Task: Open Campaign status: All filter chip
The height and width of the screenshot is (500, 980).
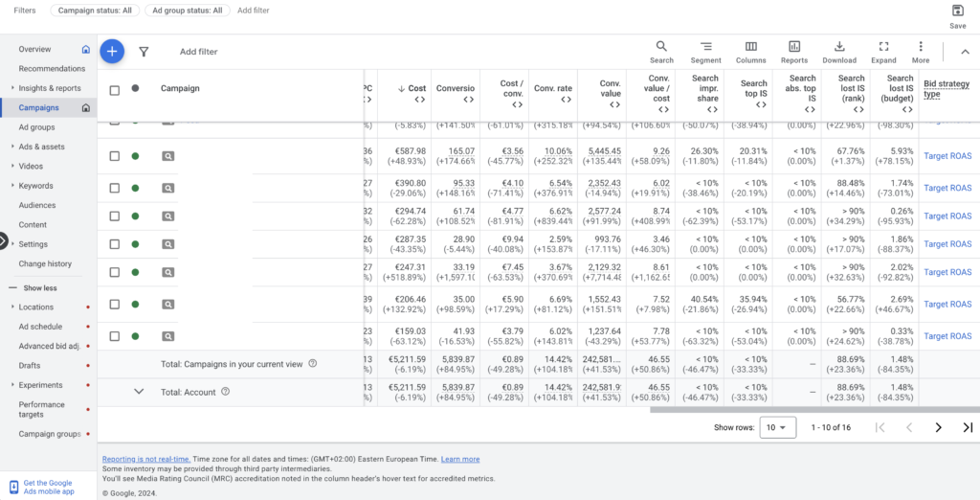Action: point(95,11)
